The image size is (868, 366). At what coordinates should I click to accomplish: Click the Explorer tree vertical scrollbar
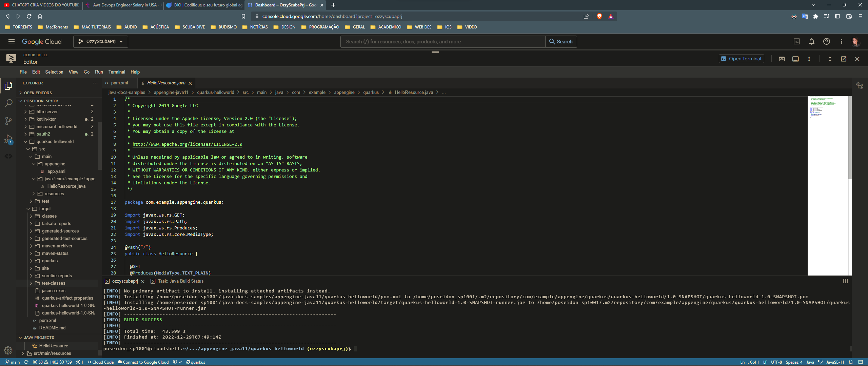[100, 146]
